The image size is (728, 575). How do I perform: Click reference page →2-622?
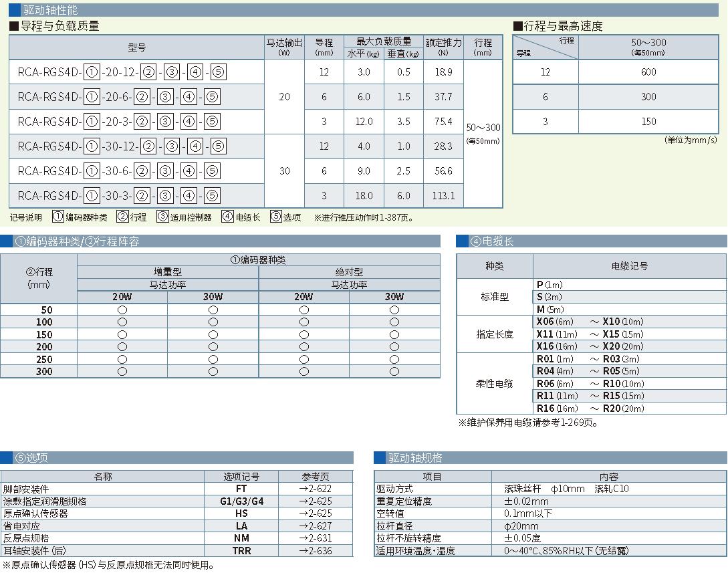pos(316,489)
